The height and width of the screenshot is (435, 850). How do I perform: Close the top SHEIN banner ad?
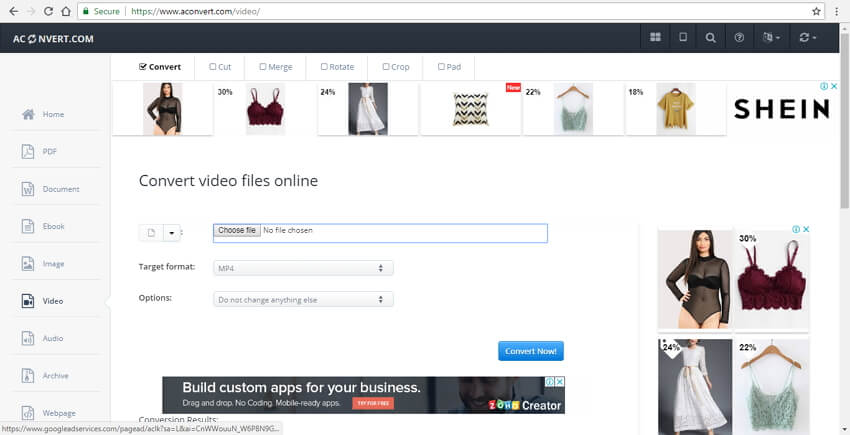coord(834,86)
